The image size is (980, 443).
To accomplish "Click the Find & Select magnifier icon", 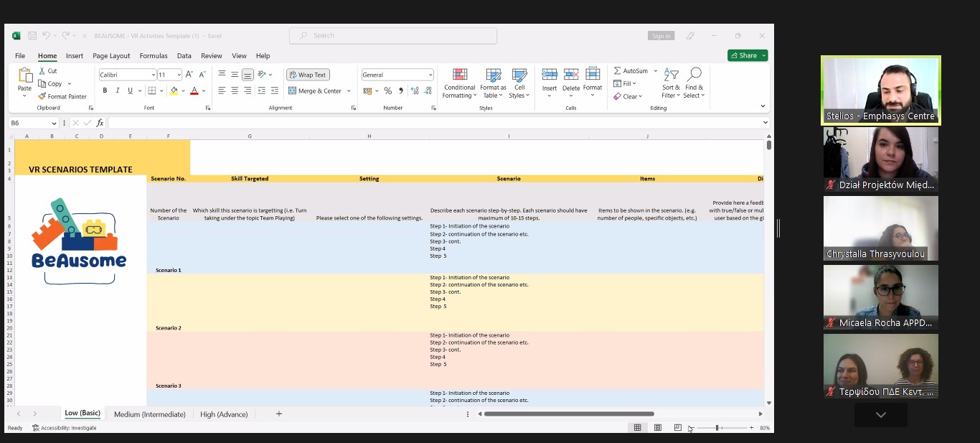I will 694,75.
